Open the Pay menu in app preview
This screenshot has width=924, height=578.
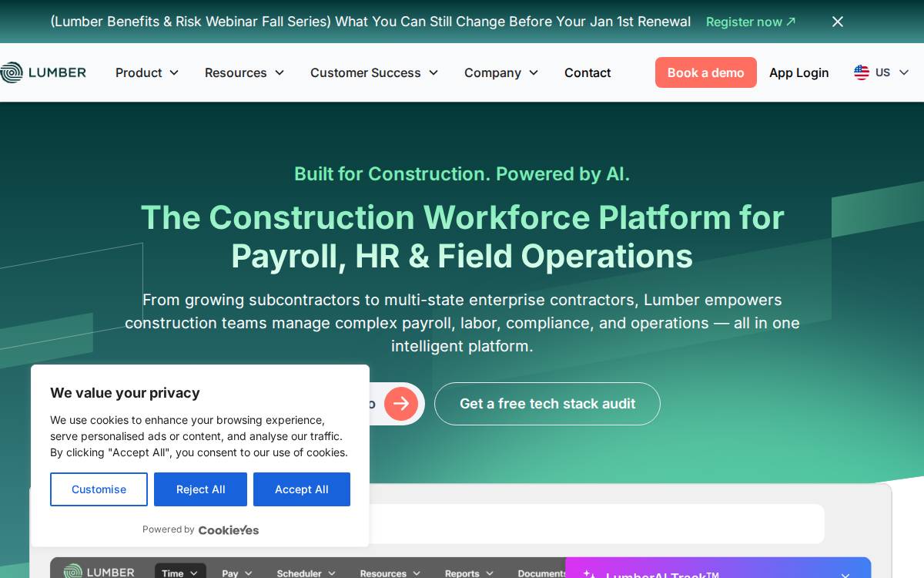237,573
